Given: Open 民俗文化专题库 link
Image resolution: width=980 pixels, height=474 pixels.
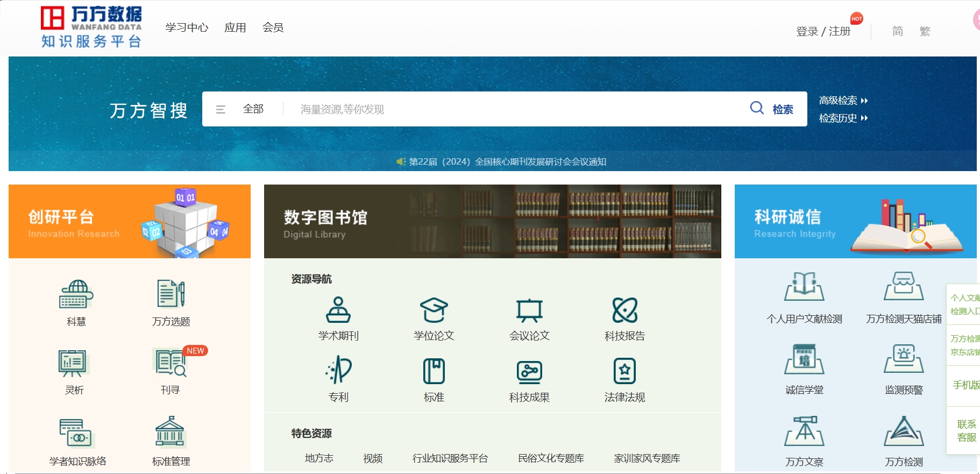Looking at the screenshot, I should tap(551, 458).
